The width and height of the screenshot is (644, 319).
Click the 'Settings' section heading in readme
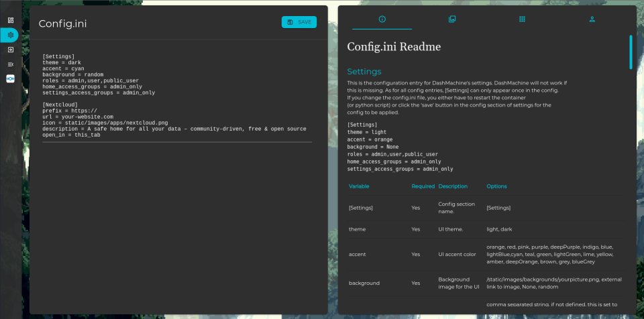(364, 72)
